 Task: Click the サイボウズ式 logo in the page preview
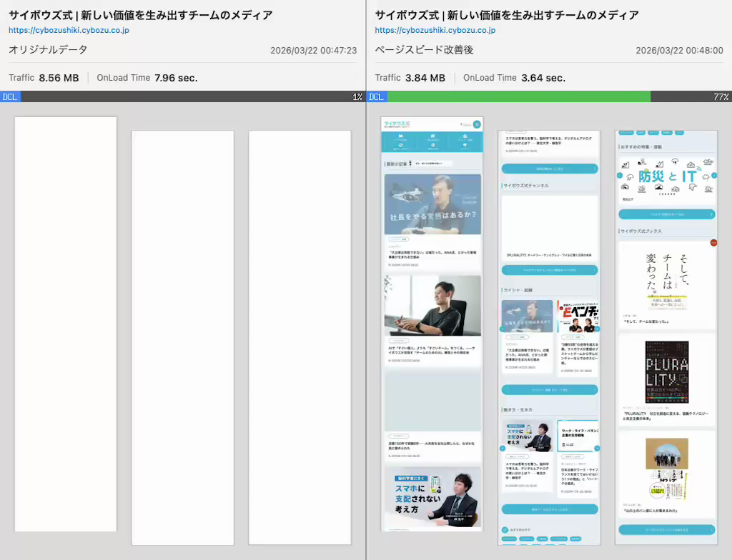pyautogui.click(x=397, y=124)
